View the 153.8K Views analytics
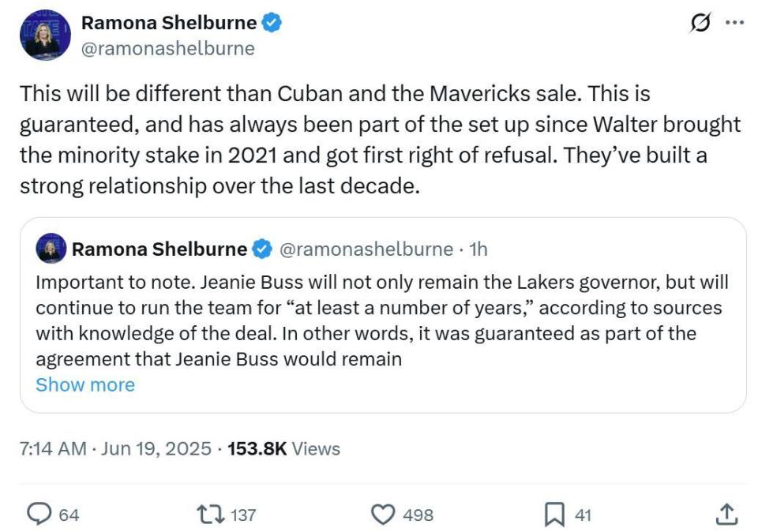Image resolution: width=758 pixels, height=532 pixels. point(283,449)
